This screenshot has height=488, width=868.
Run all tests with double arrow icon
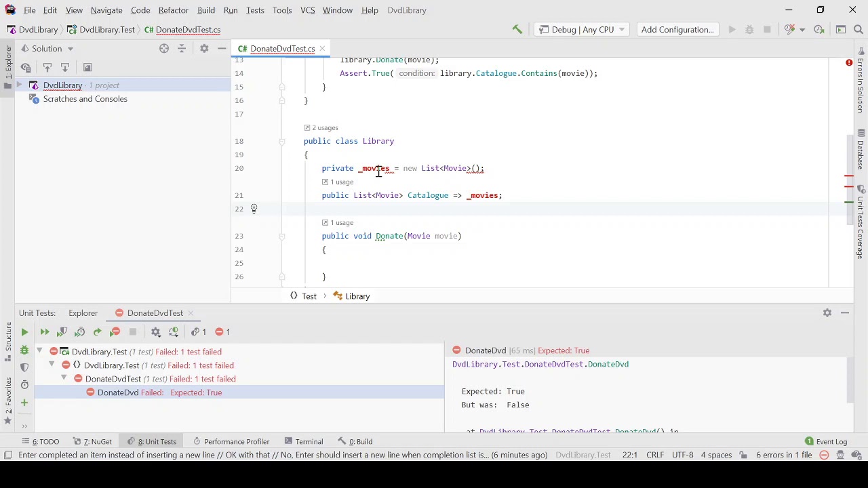click(x=45, y=331)
